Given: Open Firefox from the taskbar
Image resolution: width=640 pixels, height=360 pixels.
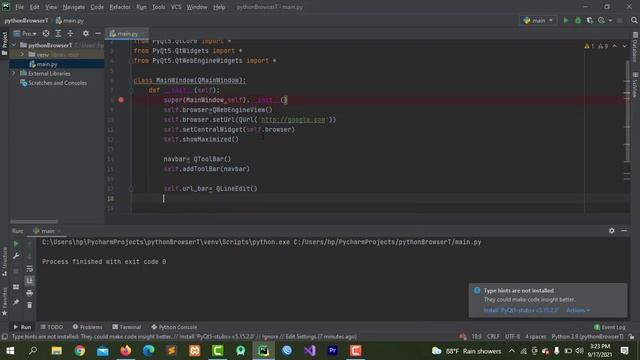Looking at the screenshot, I should point(126,351).
